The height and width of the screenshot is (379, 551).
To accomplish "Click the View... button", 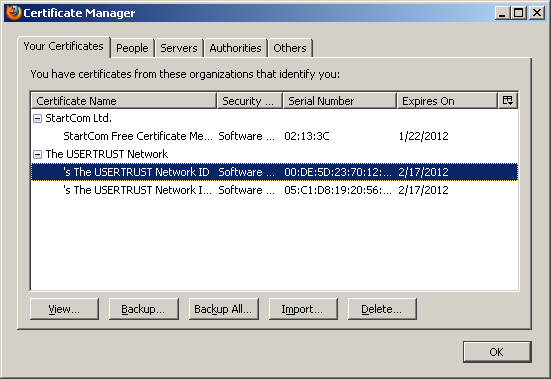I will (x=64, y=309).
